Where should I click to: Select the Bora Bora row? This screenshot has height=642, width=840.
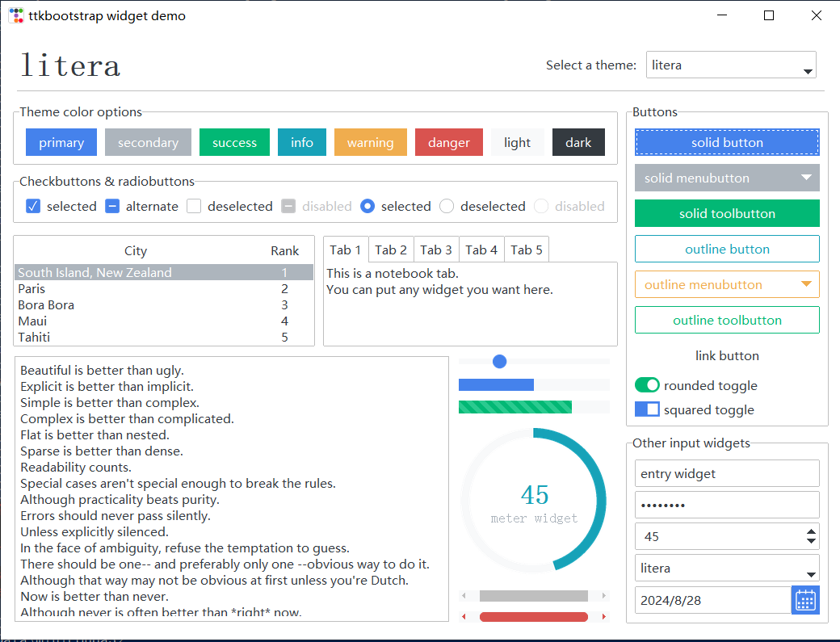click(164, 304)
